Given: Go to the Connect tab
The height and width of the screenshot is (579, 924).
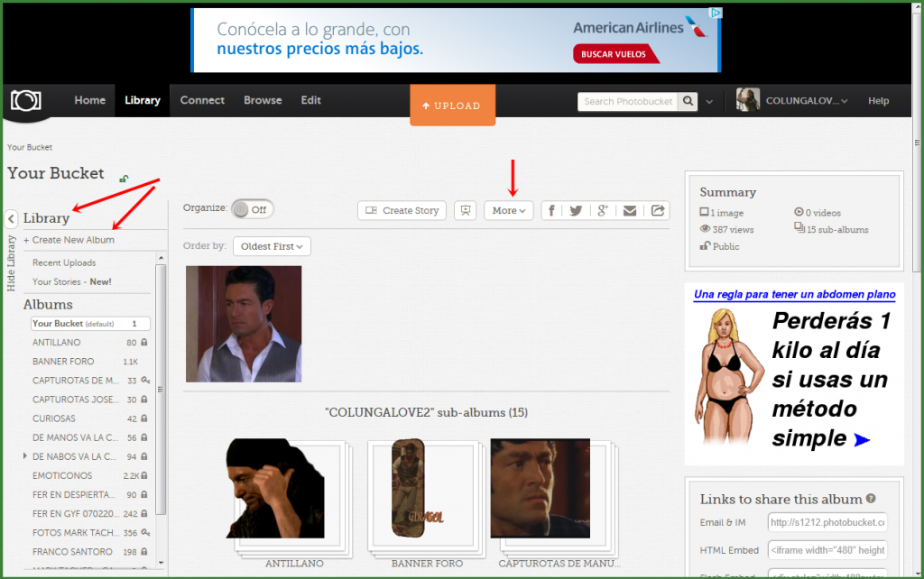Looking at the screenshot, I should pos(202,100).
